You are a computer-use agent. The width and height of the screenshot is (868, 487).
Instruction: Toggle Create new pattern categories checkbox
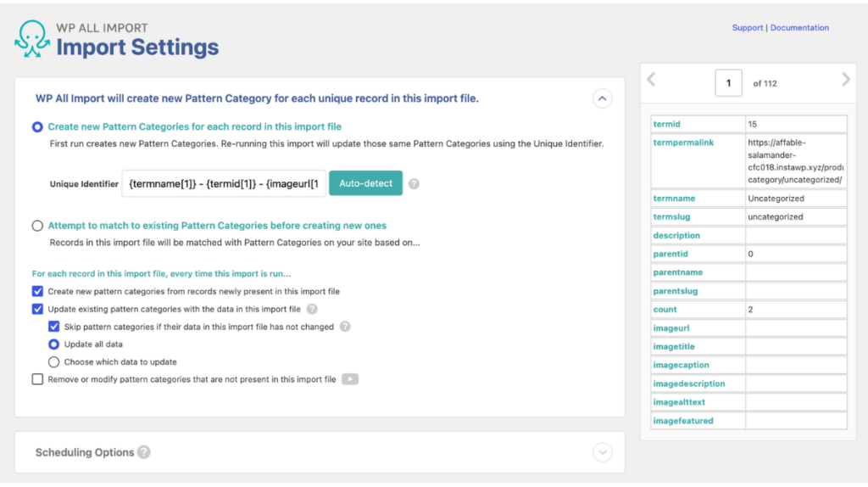pos(37,291)
